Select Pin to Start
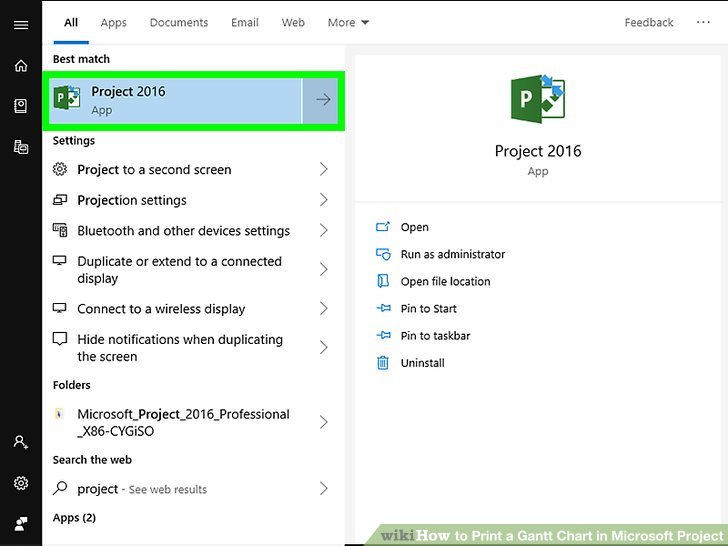This screenshot has height=546, width=728. tap(429, 308)
